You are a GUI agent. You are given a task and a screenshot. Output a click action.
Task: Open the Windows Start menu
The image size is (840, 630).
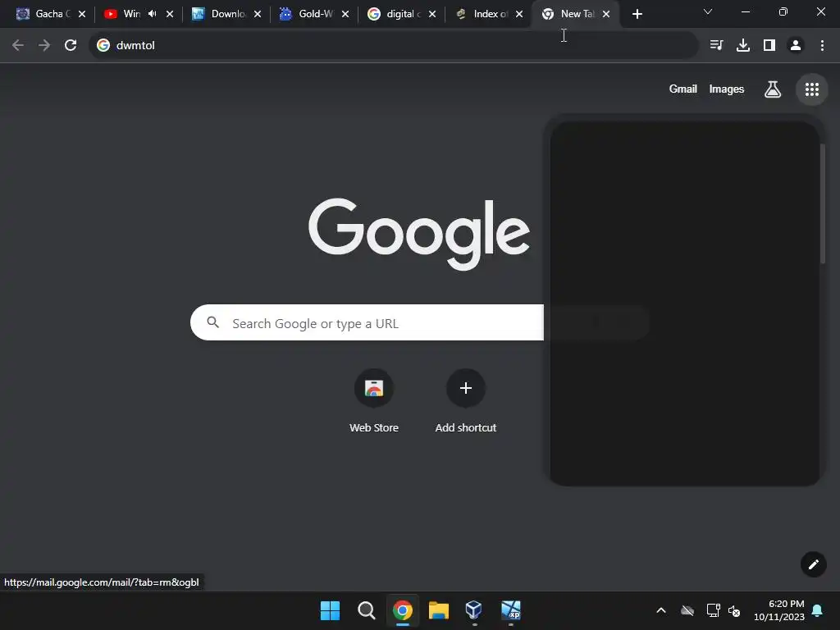click(330, 610)
